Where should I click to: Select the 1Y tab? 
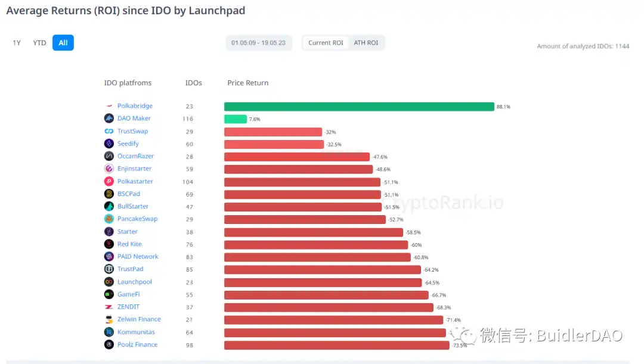point(16,42)
